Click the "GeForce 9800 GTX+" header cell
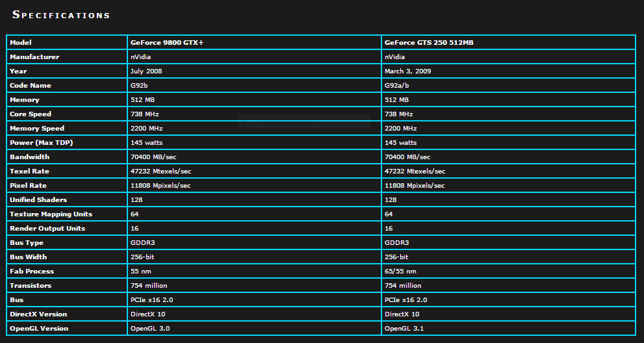The width and height of the screenshot is (644, 343). click(x=167, y=42)
